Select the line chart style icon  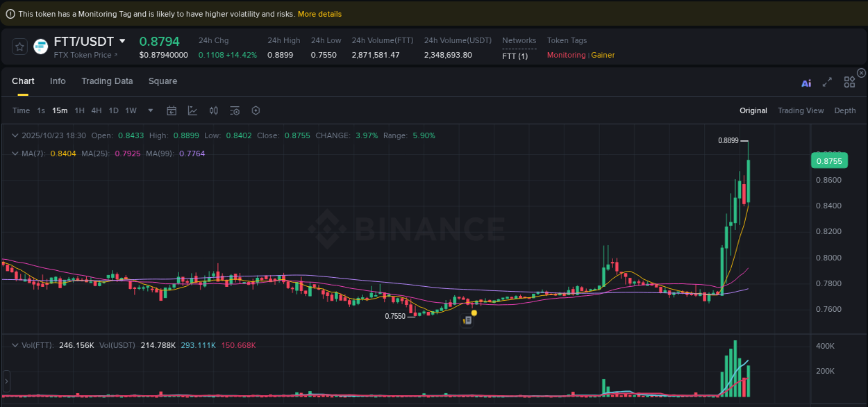[x=192, y=110]
